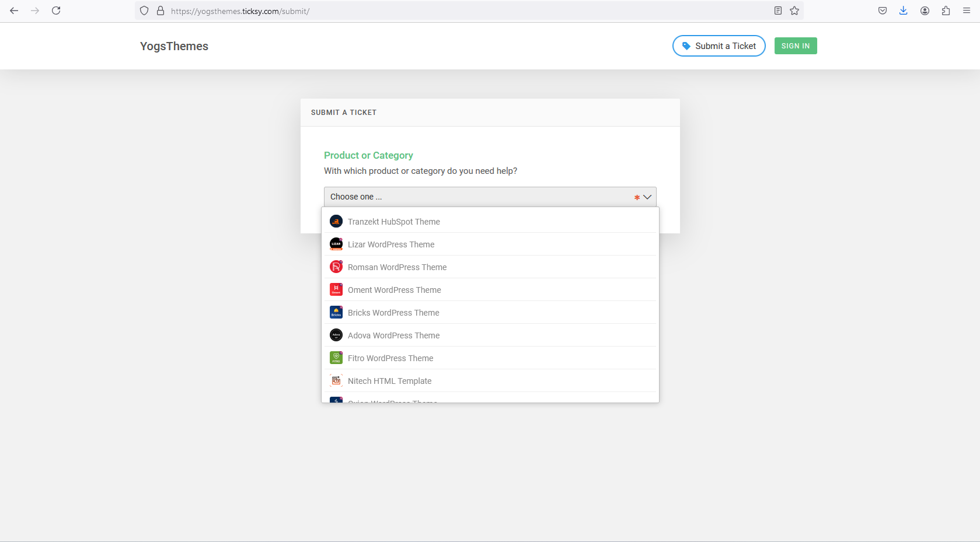Click the SUBMIT A TICKET panel title
The width and height of the screenshot is (980, 542).
[x=344, y=113]
